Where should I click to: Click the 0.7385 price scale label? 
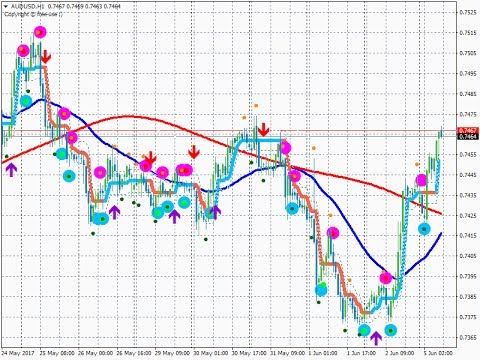pos(468,297)
